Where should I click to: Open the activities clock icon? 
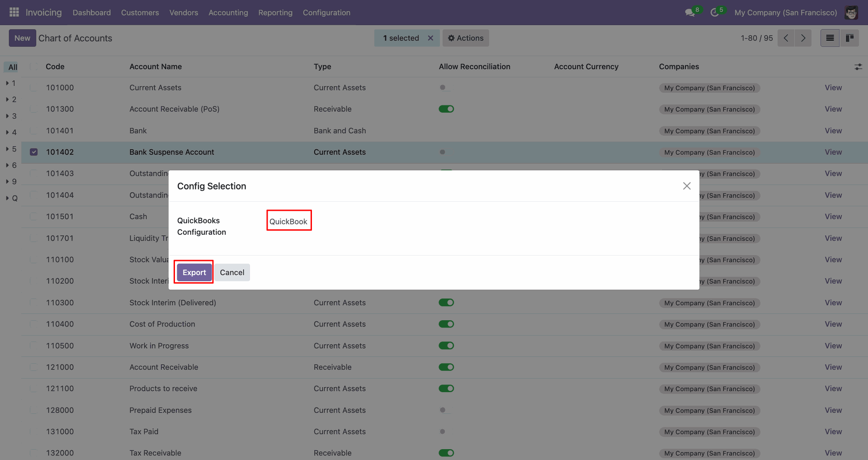tap(715, 13)
